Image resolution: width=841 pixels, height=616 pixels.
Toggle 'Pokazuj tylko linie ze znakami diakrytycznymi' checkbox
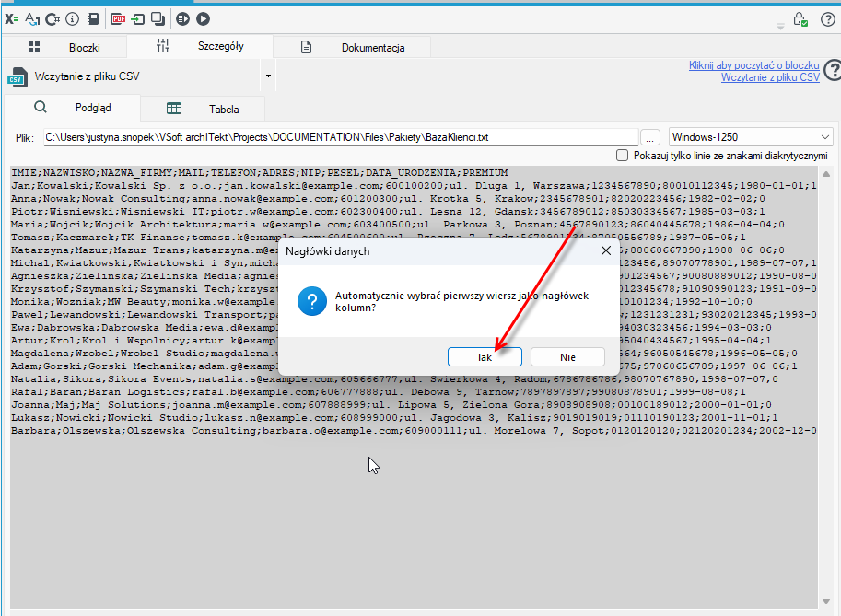[622, 156]
